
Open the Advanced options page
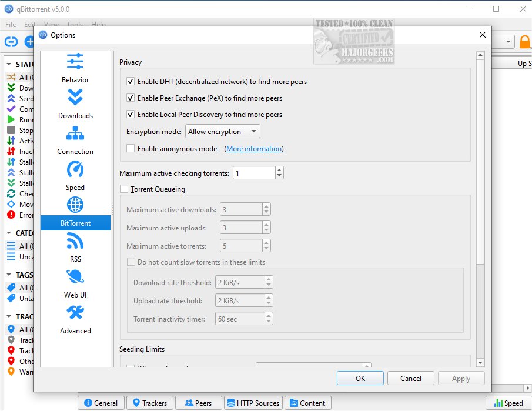(75, 319)
